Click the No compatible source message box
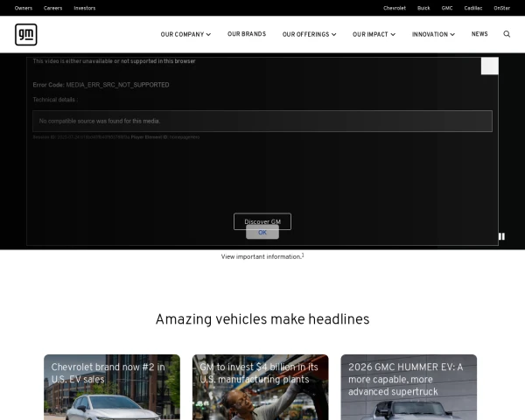 [262, 121]
